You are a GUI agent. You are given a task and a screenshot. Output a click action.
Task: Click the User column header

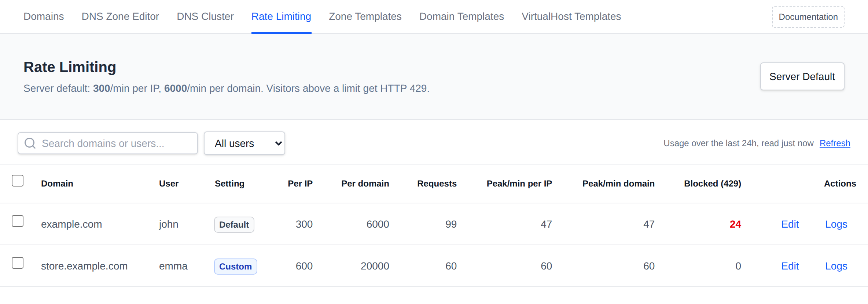click(x=169, y=184)
